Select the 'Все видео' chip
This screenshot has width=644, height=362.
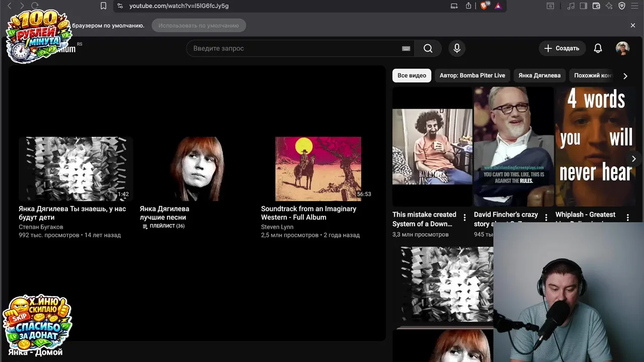[x=412, y=75]
